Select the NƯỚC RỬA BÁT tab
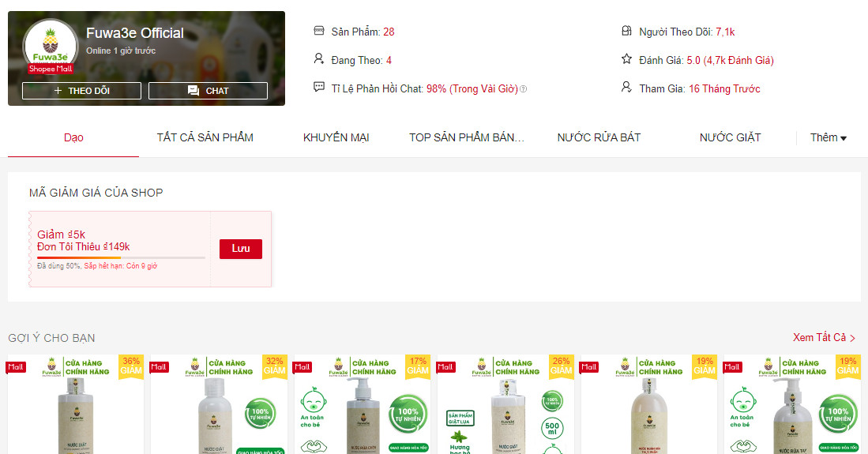The height and width of the screenshot is (454, 868). 599,138
